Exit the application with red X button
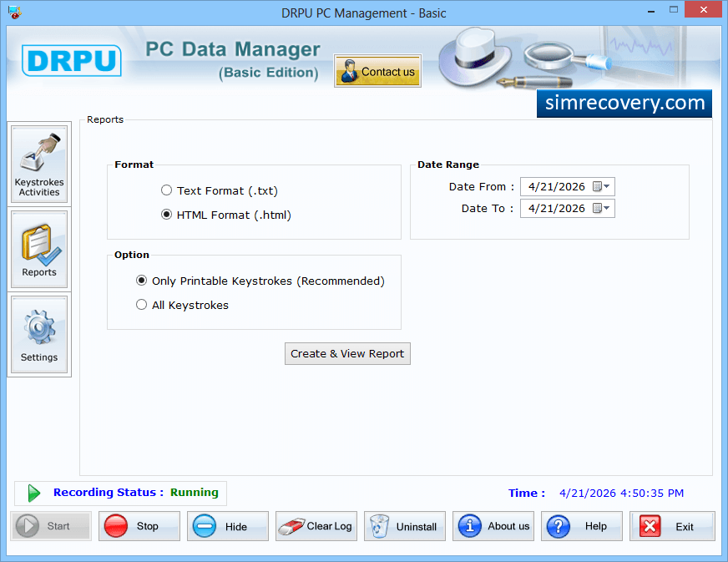Screen dimensions: 728x562 click(x=672, y=526)
